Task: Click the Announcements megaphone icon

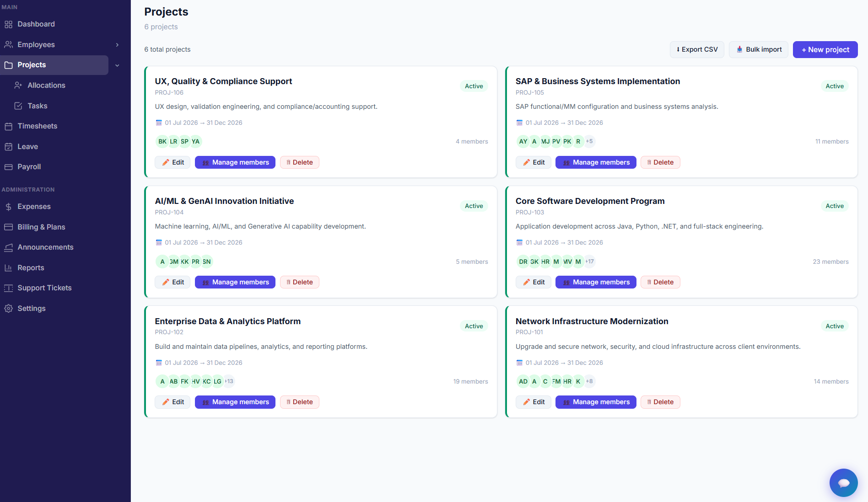Action: [8, 247]
